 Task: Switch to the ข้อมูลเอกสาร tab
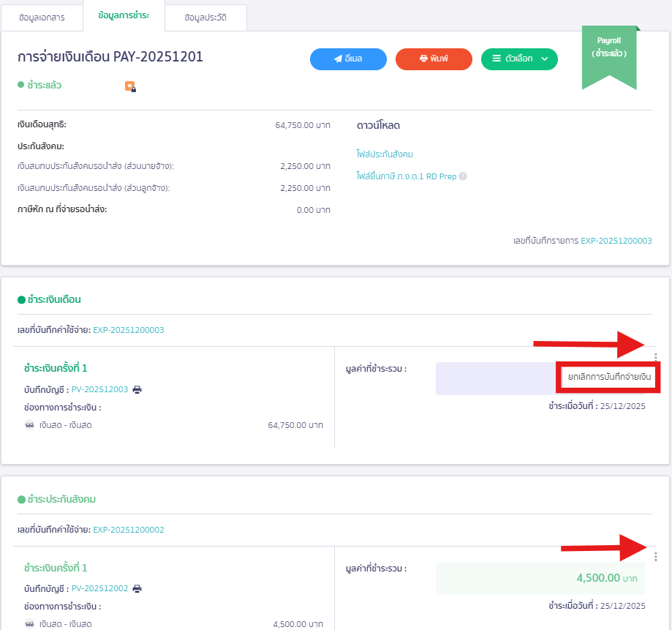click(42, 18)
